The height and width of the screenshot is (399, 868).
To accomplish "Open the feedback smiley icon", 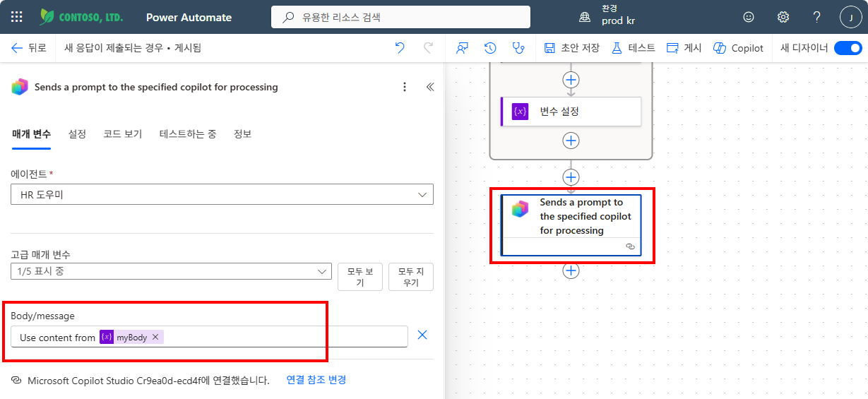I will (749, 17).
